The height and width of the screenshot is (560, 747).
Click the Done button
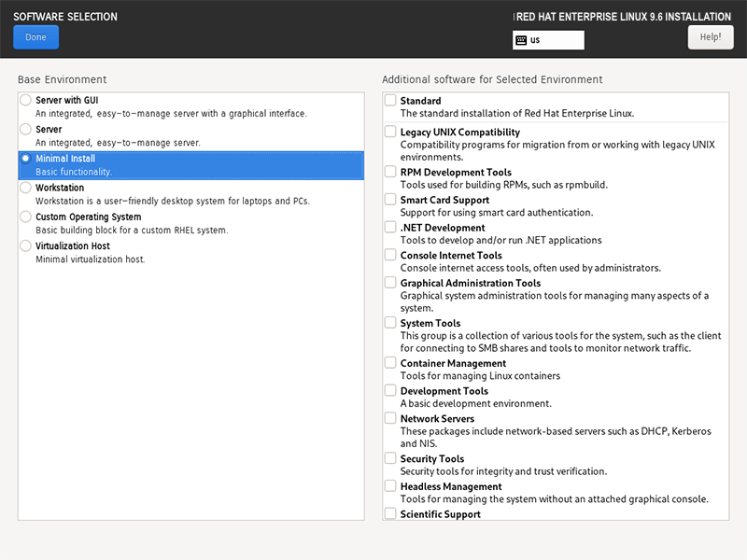[35, 37]
